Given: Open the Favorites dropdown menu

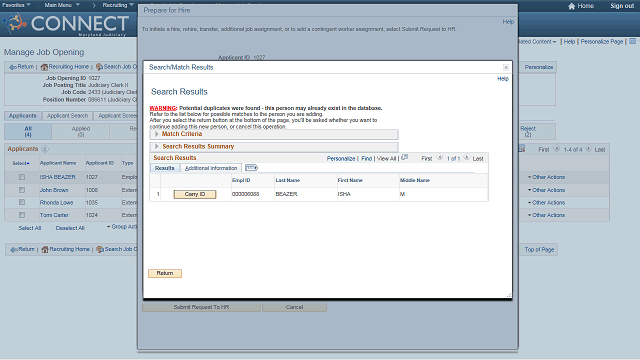Looking at the screenshot, I should [x=16, y=5].
